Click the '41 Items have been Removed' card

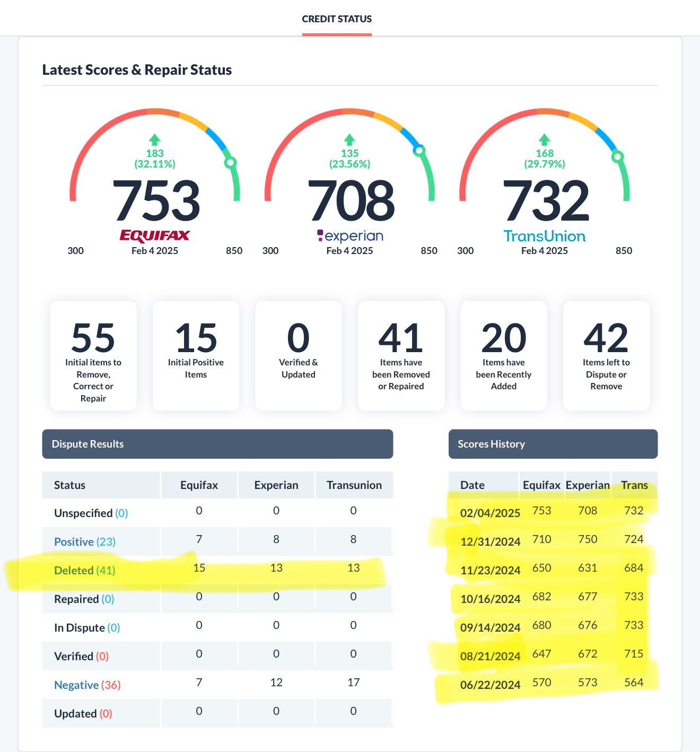(x=401, y=356)
